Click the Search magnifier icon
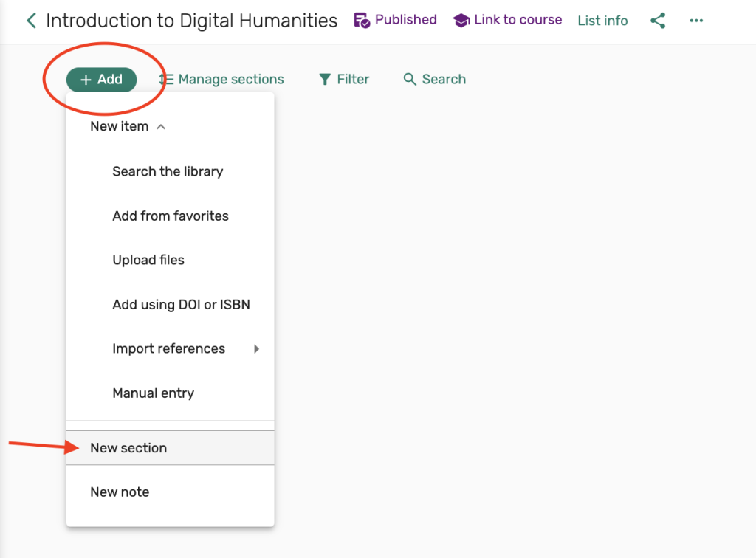The width and height of the screenshot is (756, 558). point(410,80)
